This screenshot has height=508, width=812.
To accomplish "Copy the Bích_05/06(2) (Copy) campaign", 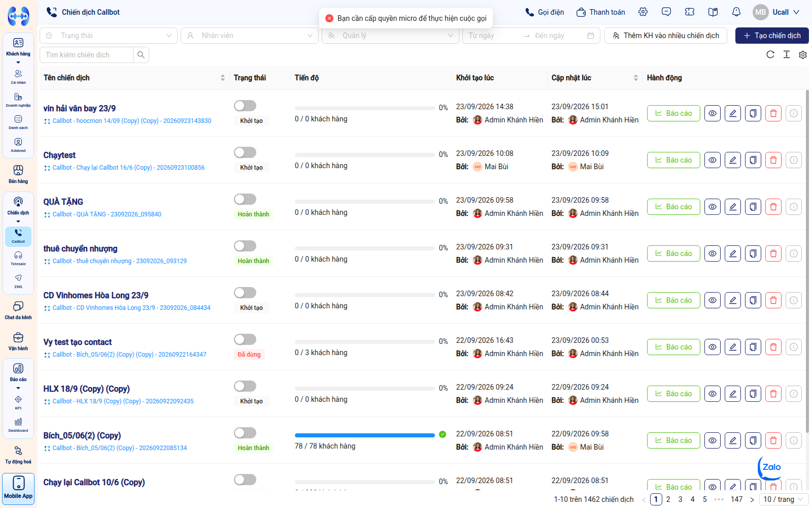I will point(753,440).
